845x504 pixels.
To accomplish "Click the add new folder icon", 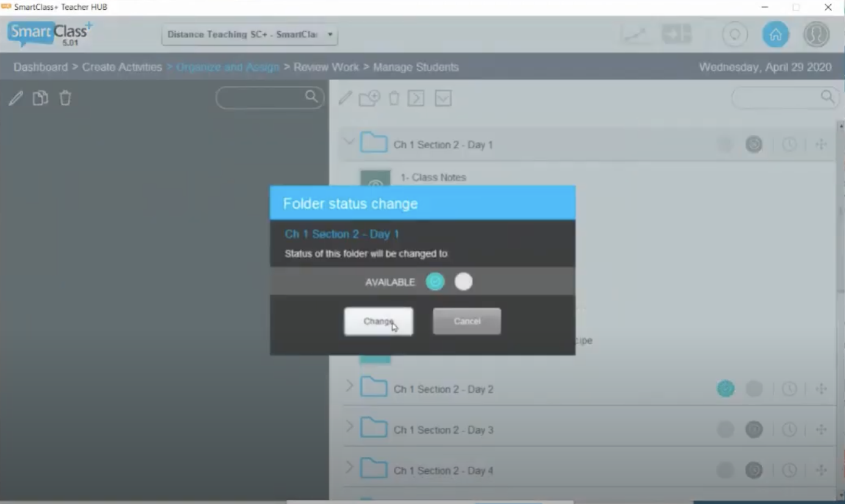I will point(369,98).
